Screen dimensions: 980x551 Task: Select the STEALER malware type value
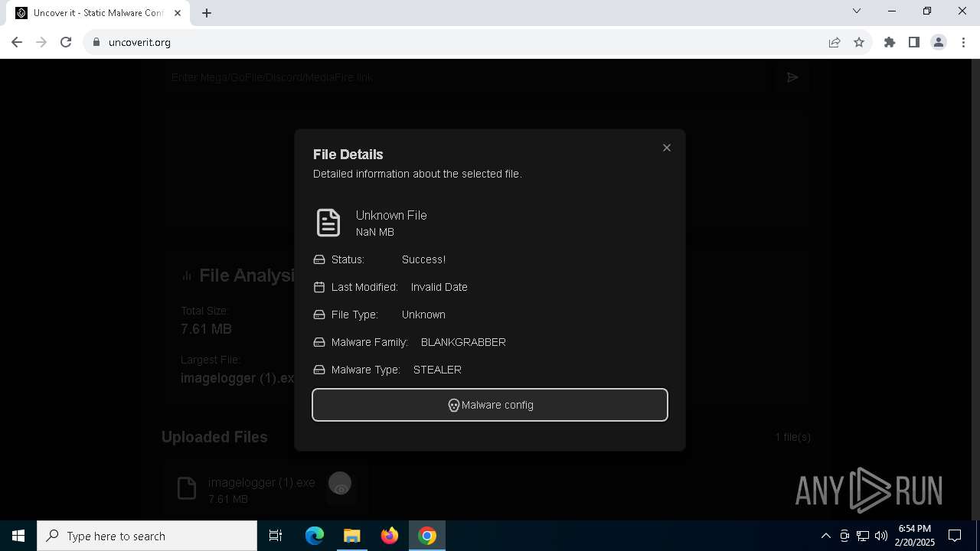(437, 370)
